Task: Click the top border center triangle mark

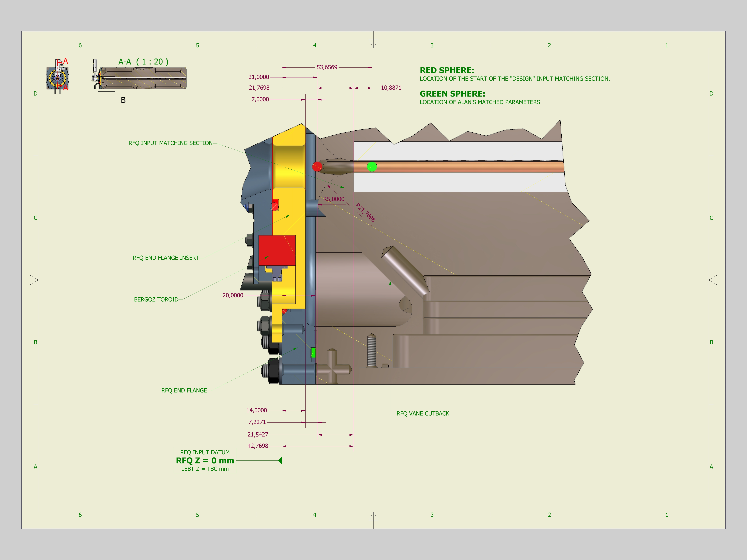Action: (373, 44)
